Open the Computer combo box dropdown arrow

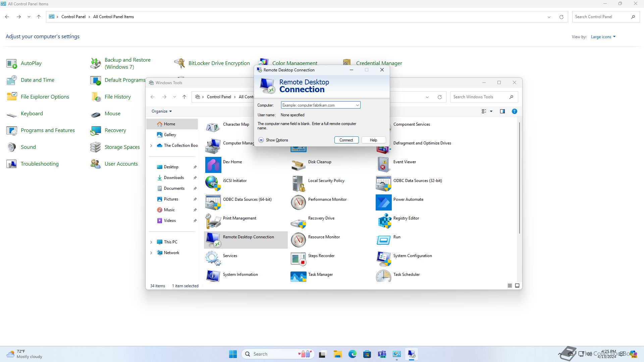pyautogui.click(x=357, y=105)
